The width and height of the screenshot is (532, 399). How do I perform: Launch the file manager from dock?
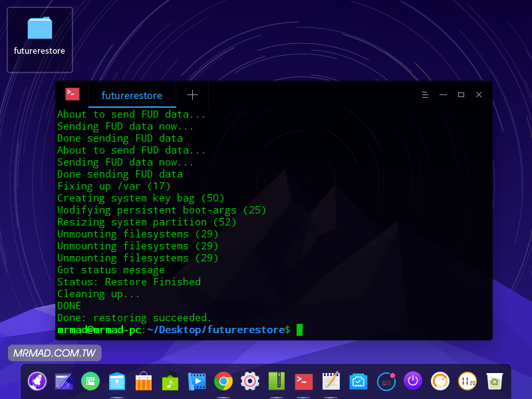[117, 381]
